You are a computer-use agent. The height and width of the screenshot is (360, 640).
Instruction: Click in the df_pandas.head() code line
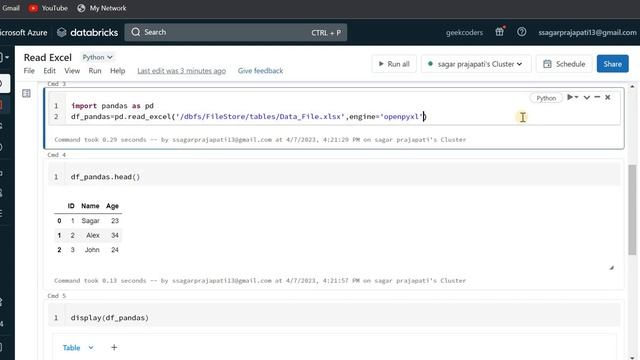(105, 177)
